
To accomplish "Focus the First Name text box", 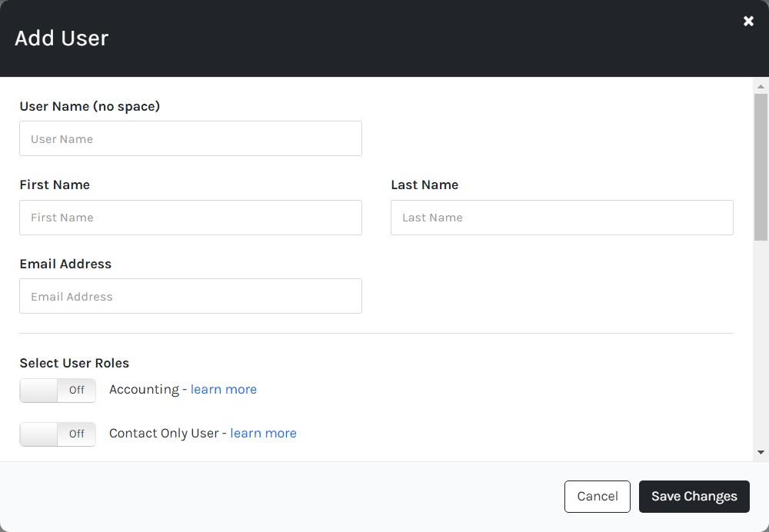I will [x=191, y=218].
